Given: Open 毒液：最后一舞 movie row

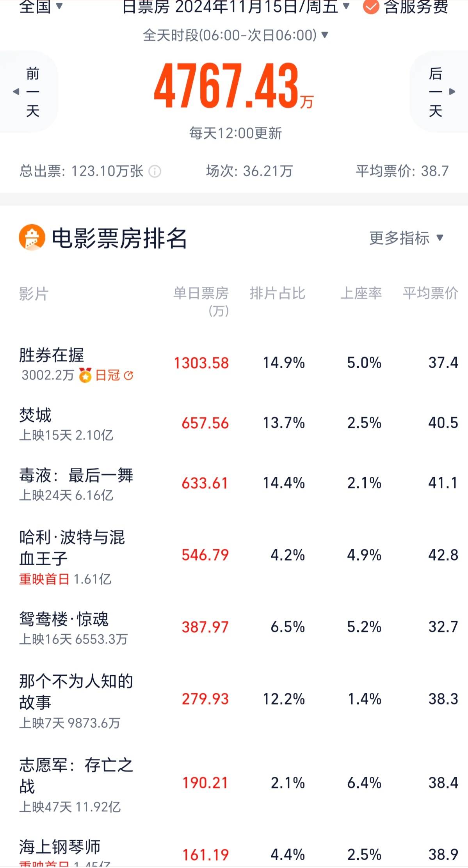Looking at the screenshot, I should [x=76, y=476].
